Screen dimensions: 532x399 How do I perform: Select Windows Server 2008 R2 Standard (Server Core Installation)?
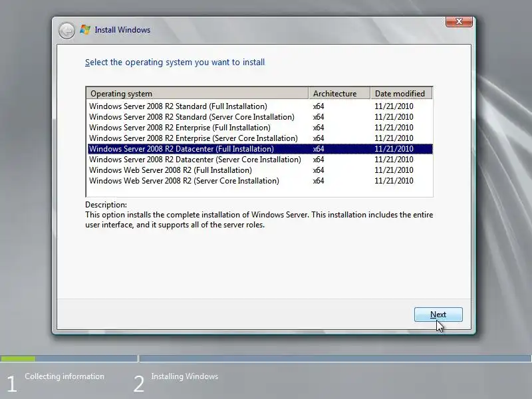coord(260,117)
